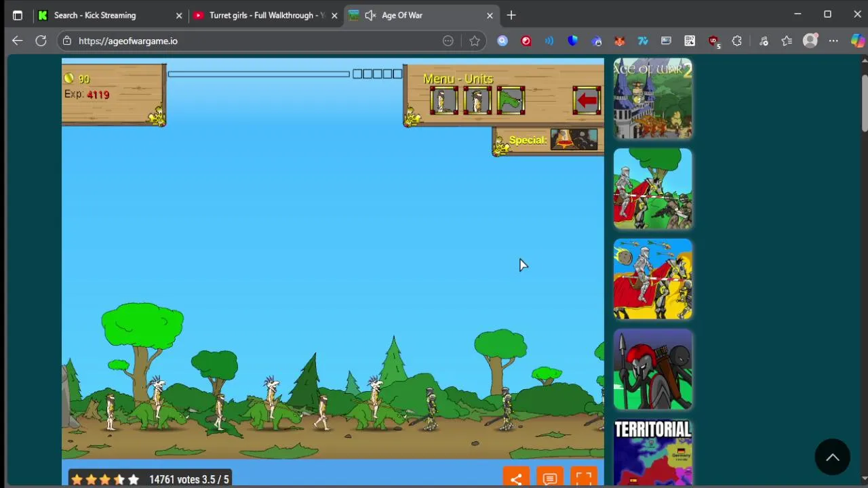Click the search magnifier extension icon
Viewport: 868px width, 488px height.
[502, 41]
